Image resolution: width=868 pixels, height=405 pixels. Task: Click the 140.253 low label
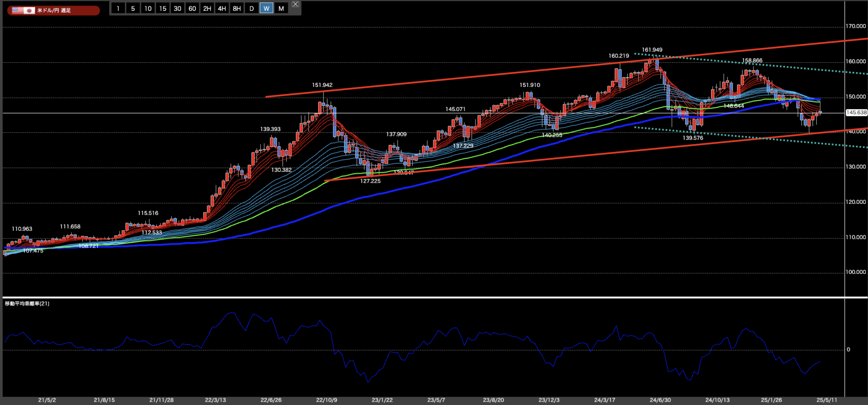coord(552,135)
